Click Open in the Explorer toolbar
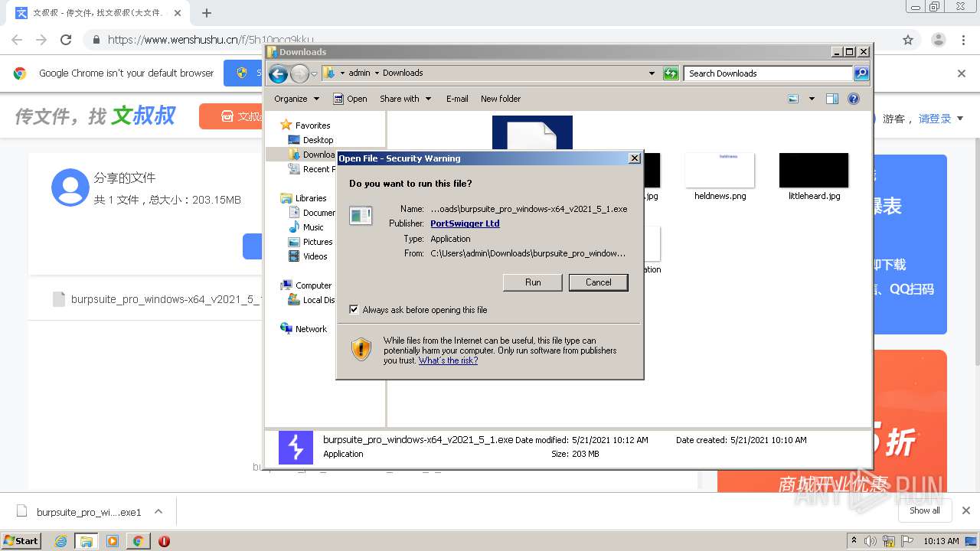The width and height of the screenshot is (980, 551). point(350,99)
